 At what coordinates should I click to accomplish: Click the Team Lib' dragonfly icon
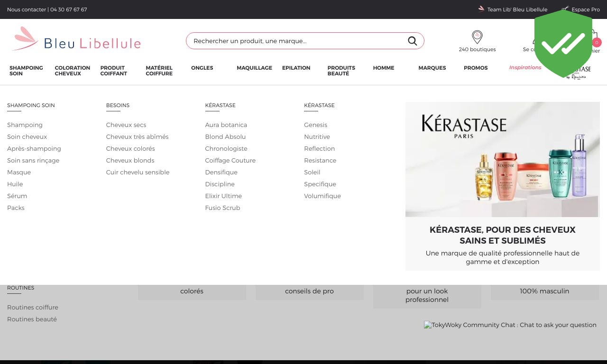(x=481, y=9)
